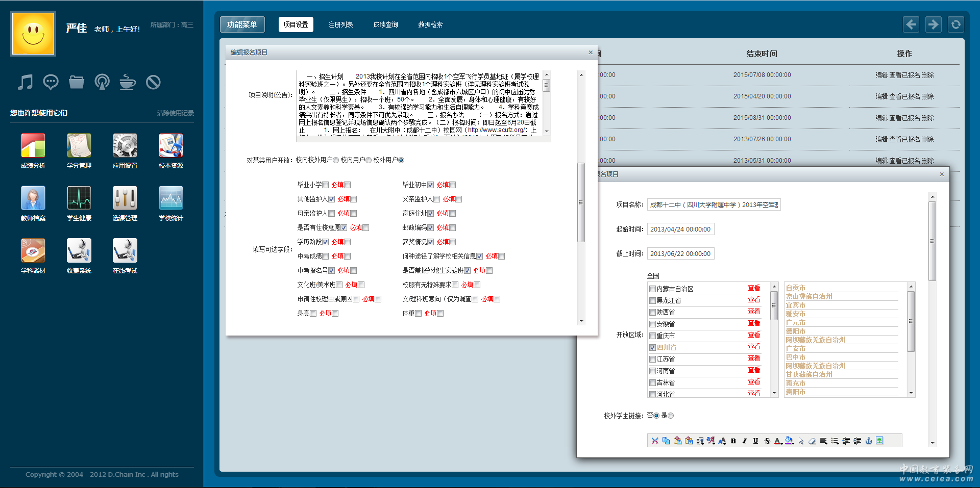
Task: Open the 学生健康 app icon
Action: coord(79,198)
